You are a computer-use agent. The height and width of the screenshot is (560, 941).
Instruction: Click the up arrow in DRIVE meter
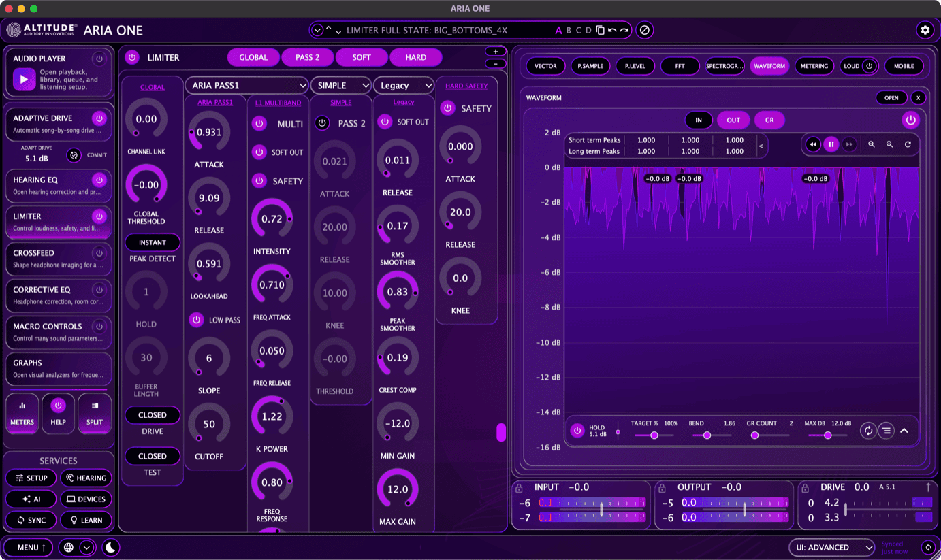coord(927,487)
